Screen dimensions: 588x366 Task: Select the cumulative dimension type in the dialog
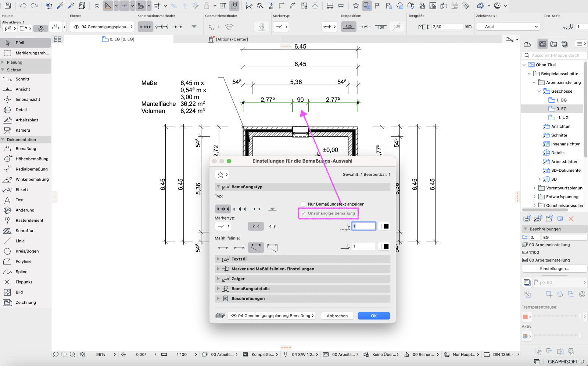239,209
